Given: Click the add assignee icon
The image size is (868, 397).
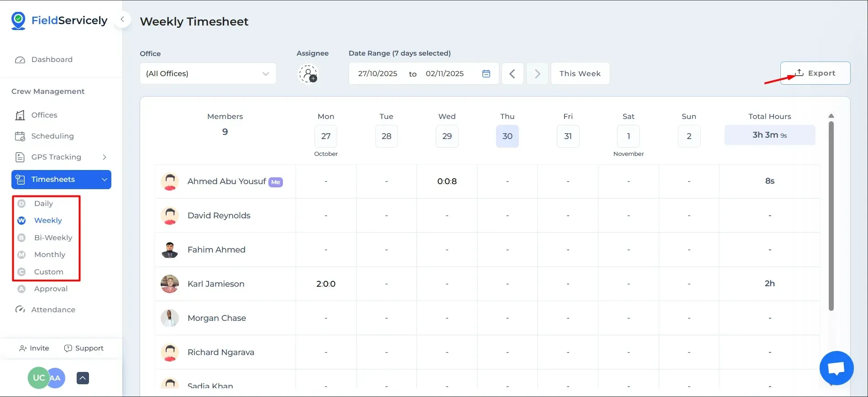Looking at the screenshot, I should pos(308,74).
